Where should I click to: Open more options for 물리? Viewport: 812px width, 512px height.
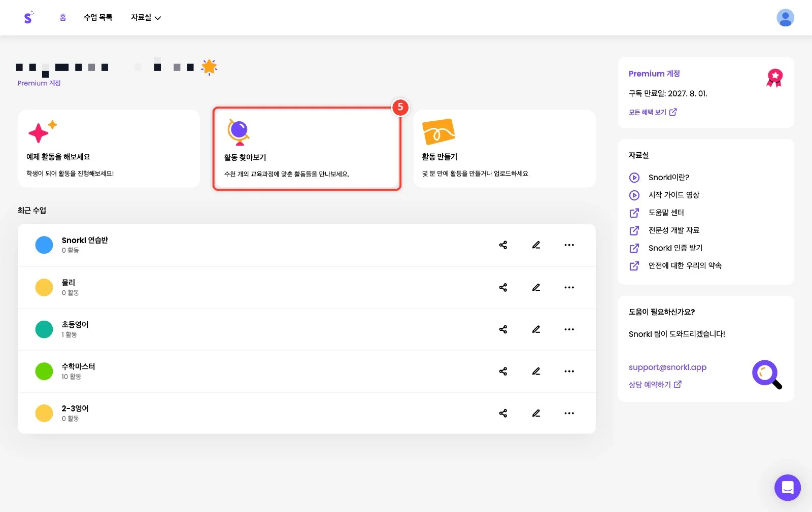(x=569, y=287)
